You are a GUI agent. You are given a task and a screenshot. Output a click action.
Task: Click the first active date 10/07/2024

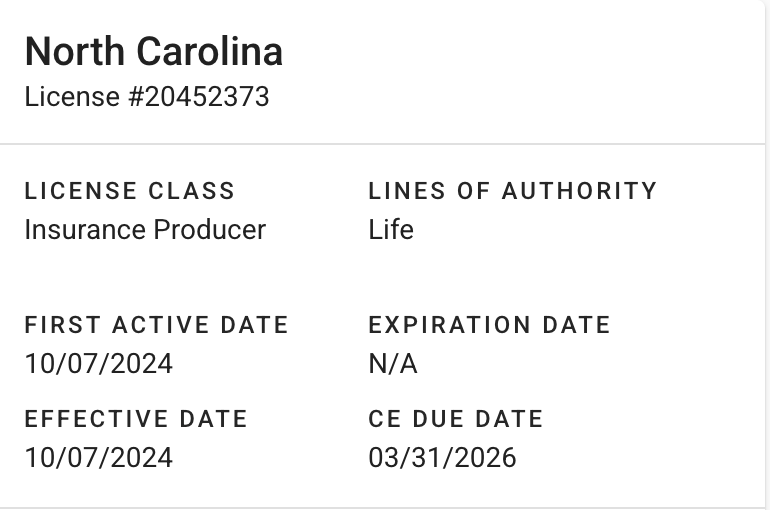click(x=98, y=364)
